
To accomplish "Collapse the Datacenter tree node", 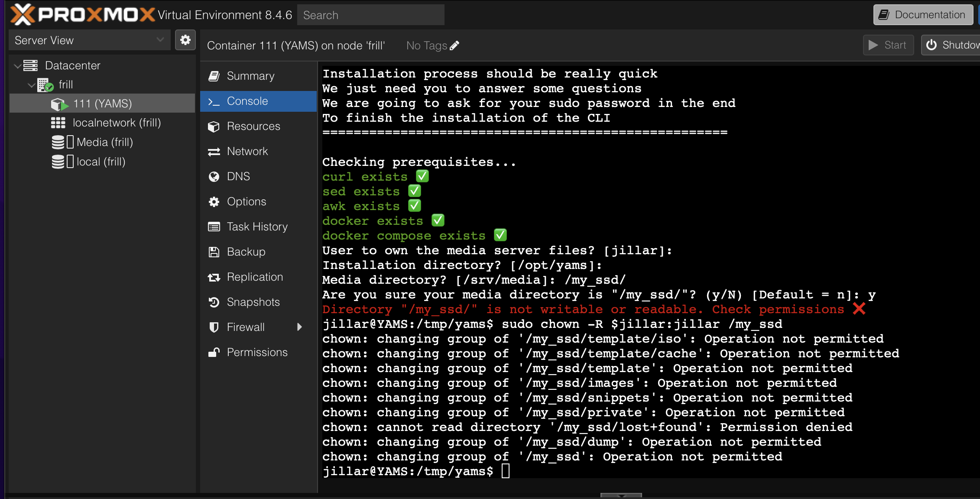I will coord(17,66).
